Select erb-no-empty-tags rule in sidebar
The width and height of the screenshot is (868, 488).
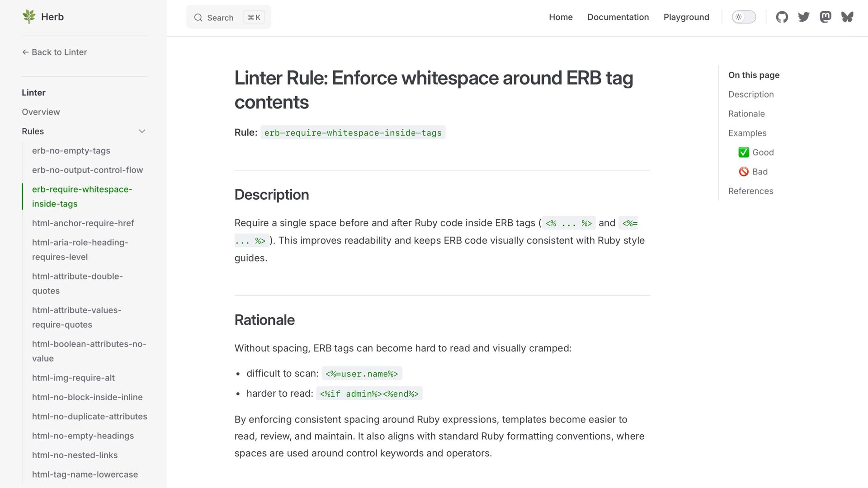[71, 150]
